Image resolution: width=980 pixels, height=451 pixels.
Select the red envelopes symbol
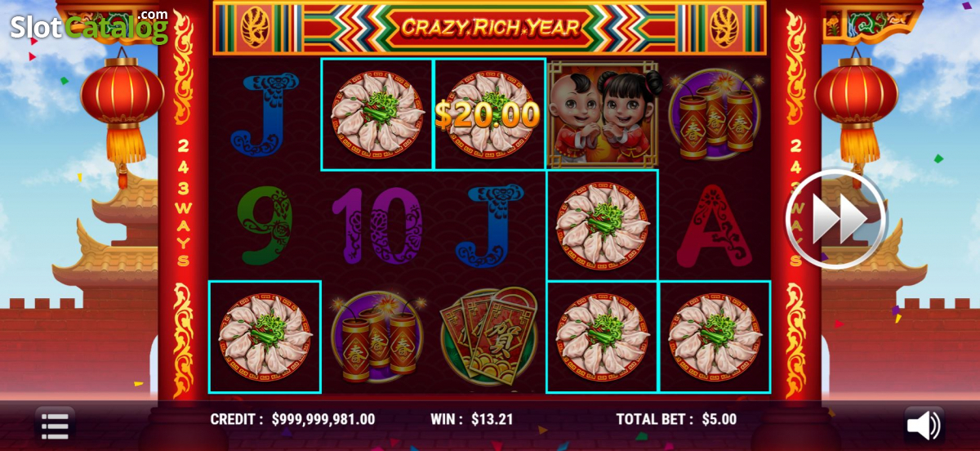489,337
